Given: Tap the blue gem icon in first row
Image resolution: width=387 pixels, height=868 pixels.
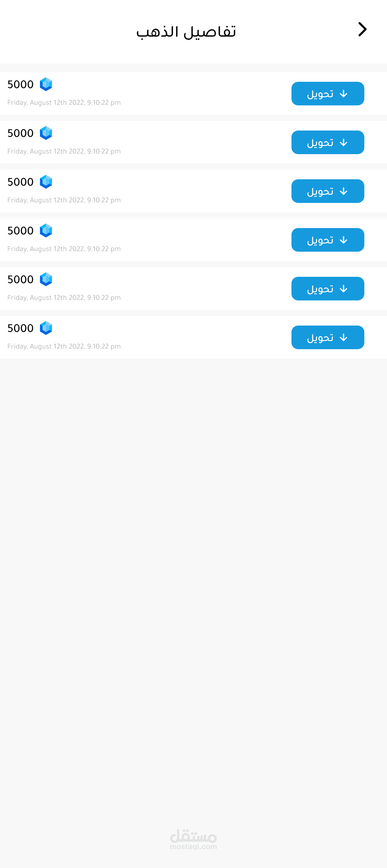Looking at the screenshot, I should [46, 84].
